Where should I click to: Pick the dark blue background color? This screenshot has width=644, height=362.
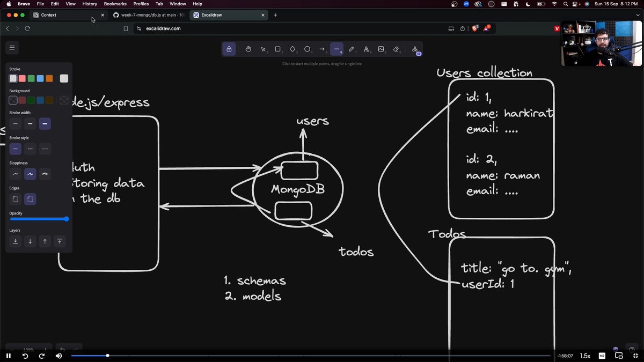(x=40, y=100)
